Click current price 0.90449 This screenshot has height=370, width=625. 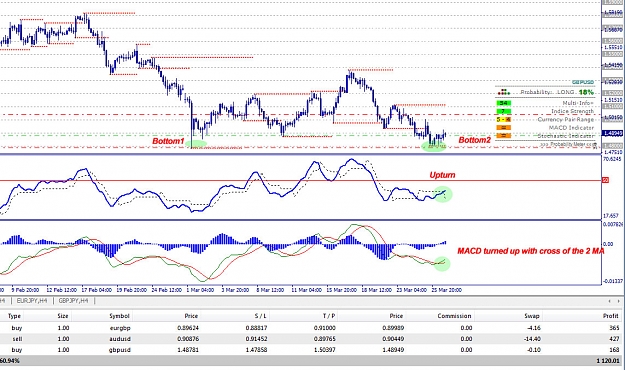[x=393, y=339]
